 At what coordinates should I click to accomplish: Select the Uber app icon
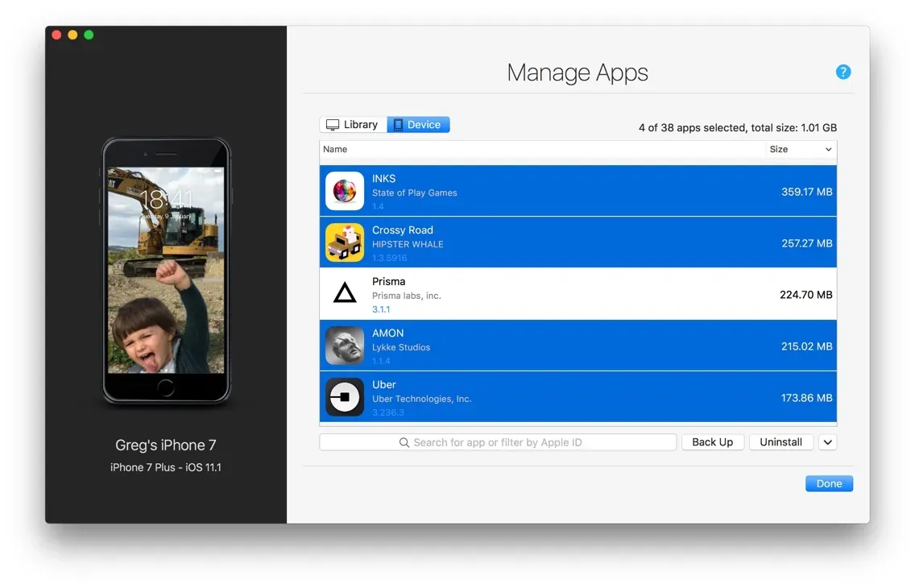344,397
